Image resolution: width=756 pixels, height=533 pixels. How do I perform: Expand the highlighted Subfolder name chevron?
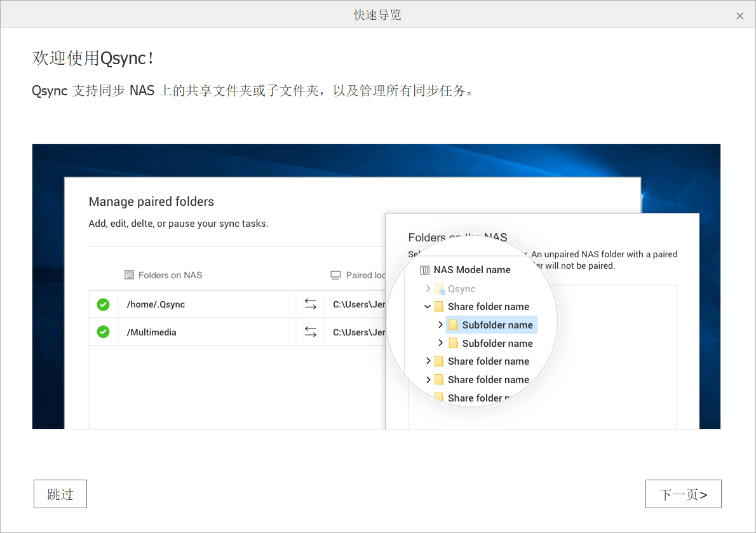point(440,325)
